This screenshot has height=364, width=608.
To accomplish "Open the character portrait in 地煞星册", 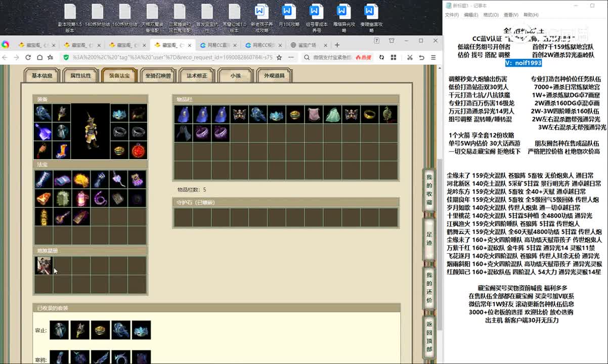I will point(44,265).
